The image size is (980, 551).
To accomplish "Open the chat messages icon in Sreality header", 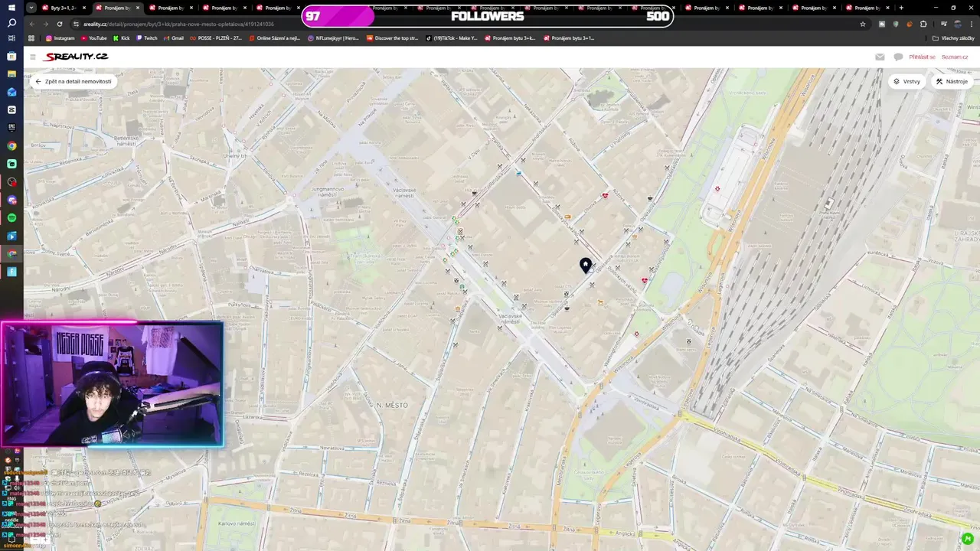I will click(x=898, y=57).
